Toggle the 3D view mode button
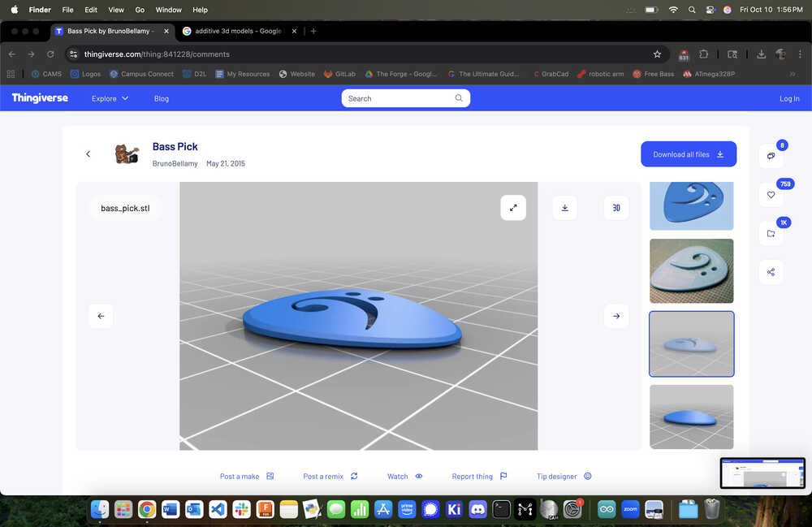This screenshot has width=812, height=527. coord(616,208)
